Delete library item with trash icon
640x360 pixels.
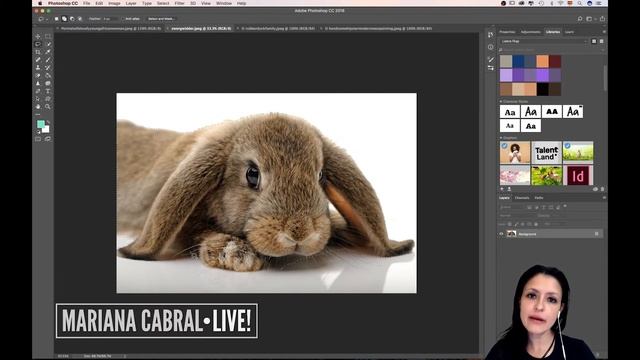click(x=602, y=189)
